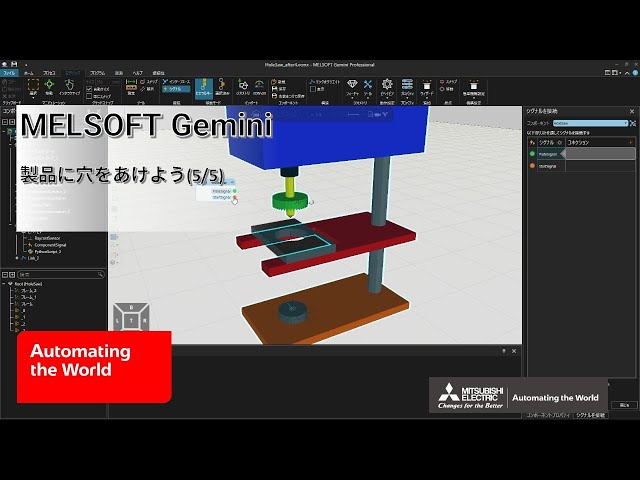Select the move origin option
The width and height of the screenshot is (640, 480).
pyautogui.click(x=447, y=89)
